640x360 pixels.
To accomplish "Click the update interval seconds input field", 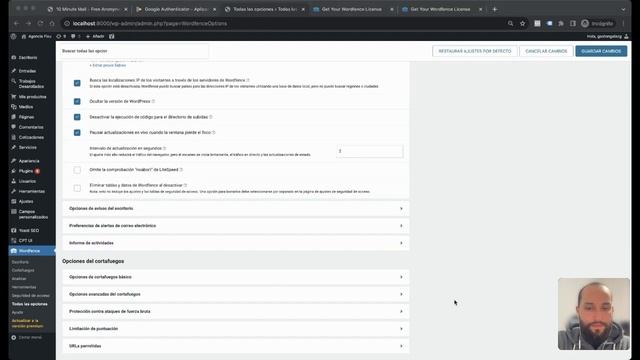I will pos(369,151).
